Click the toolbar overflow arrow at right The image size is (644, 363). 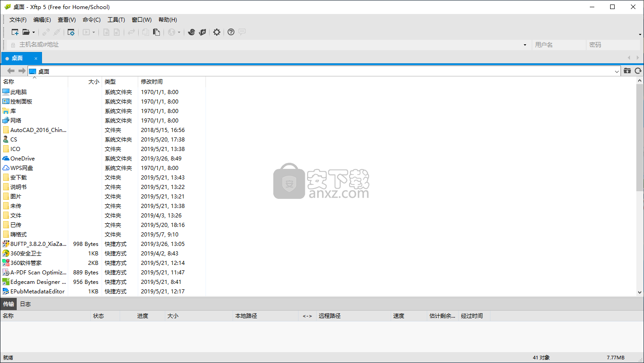(640, 34)
